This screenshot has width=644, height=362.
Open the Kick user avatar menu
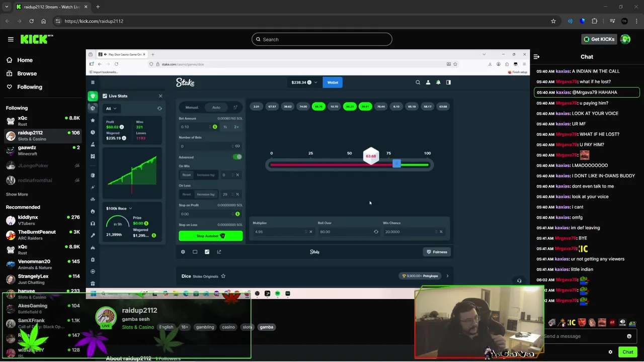pyautogui.click(x=625, y=39)
